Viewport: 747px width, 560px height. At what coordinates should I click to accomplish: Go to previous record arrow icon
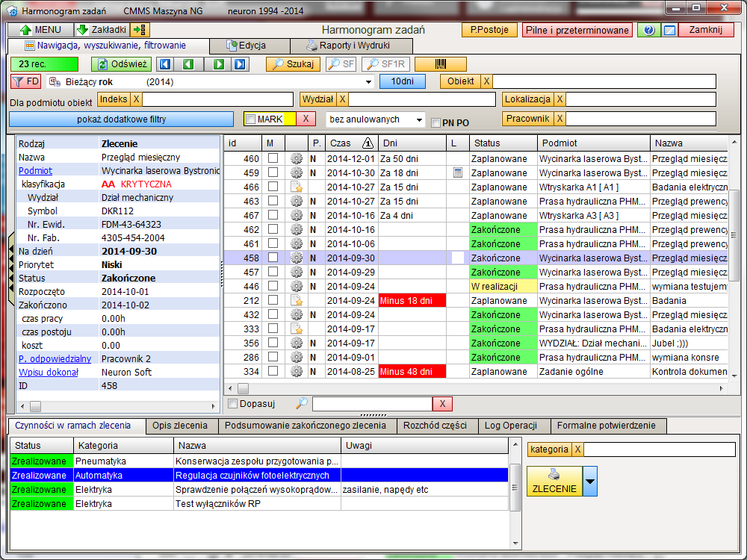point(189,63)
